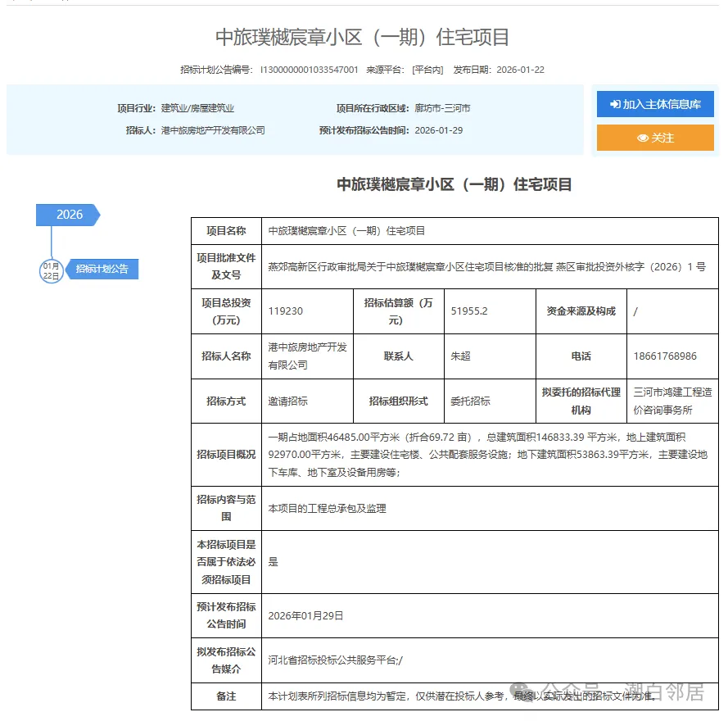Click the login arrow icon on 加入主体信息库

[x=615, y=104]
